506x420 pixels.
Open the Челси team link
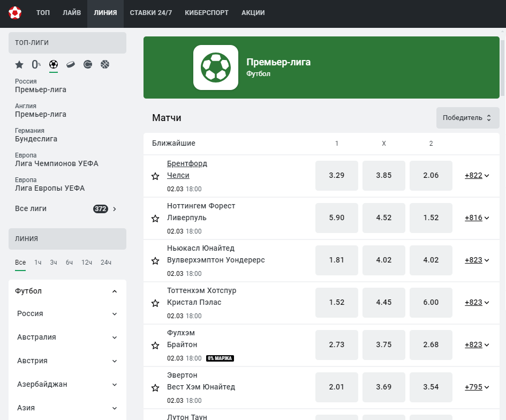tap(178, 175)
